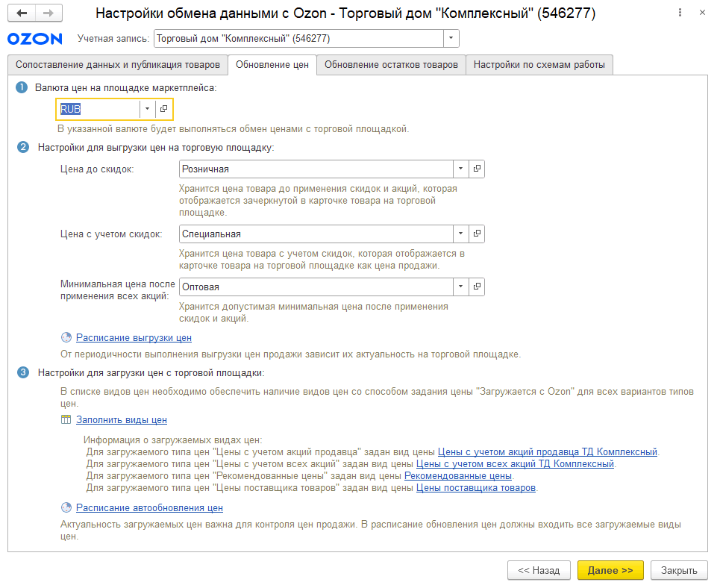720x588 pixels.
Task: Open the Расписание автообновления цен link
Action: click(149, 507)
